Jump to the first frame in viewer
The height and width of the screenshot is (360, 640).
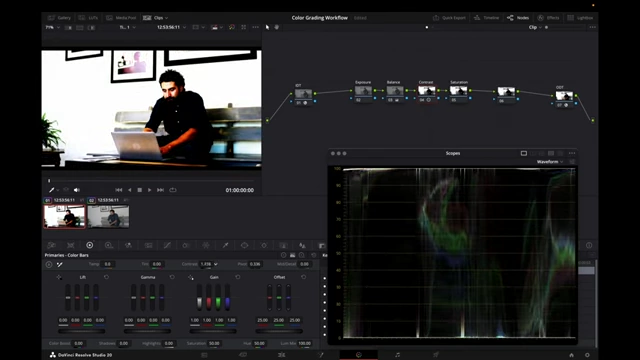[x=119, y=190]
